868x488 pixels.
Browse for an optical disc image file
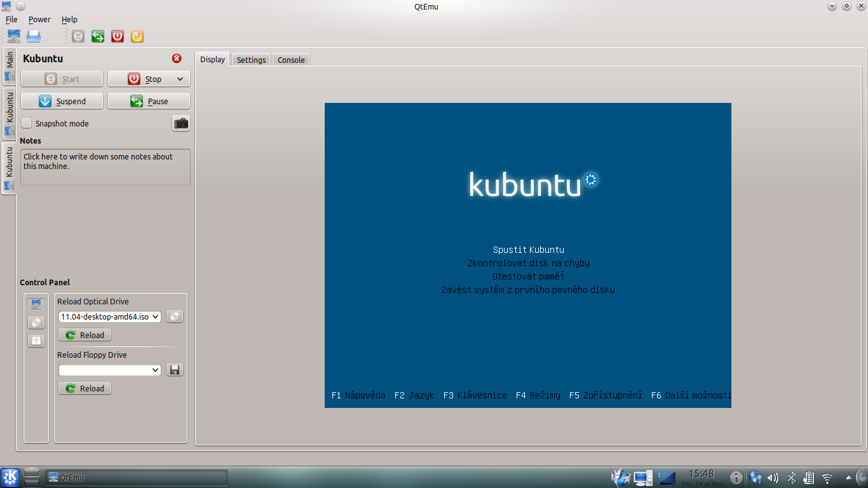[175, 316]
